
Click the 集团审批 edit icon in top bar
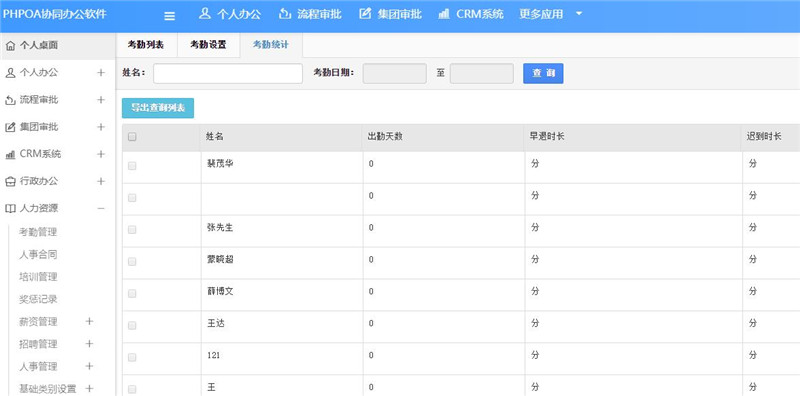tap(365, 14)
